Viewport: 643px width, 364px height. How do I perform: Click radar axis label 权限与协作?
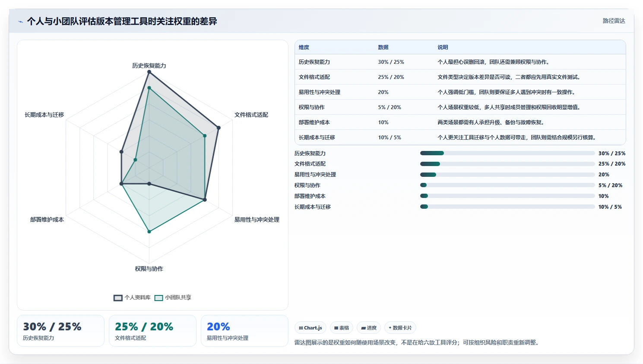[x=149, y=269]
